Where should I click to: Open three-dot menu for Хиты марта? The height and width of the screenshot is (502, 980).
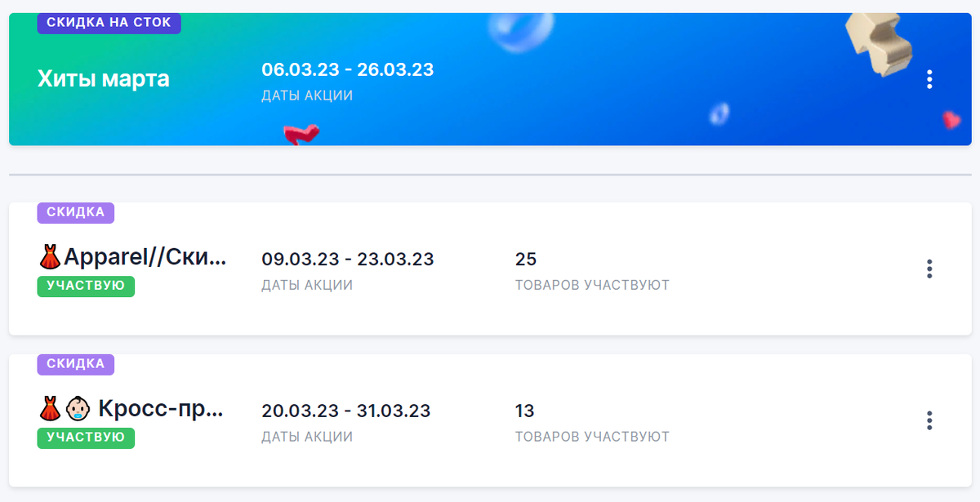pyautogui.click(x=929, y=79)
